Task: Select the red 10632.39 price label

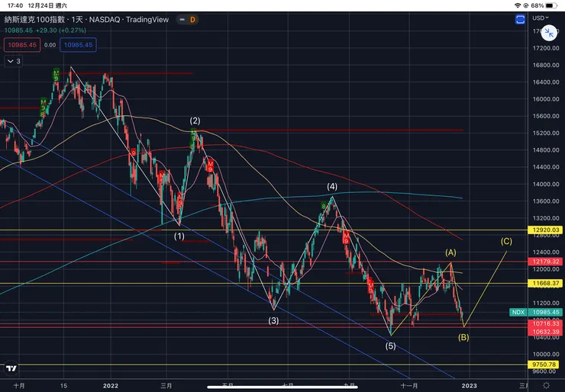Action: [x=546, y=332]
